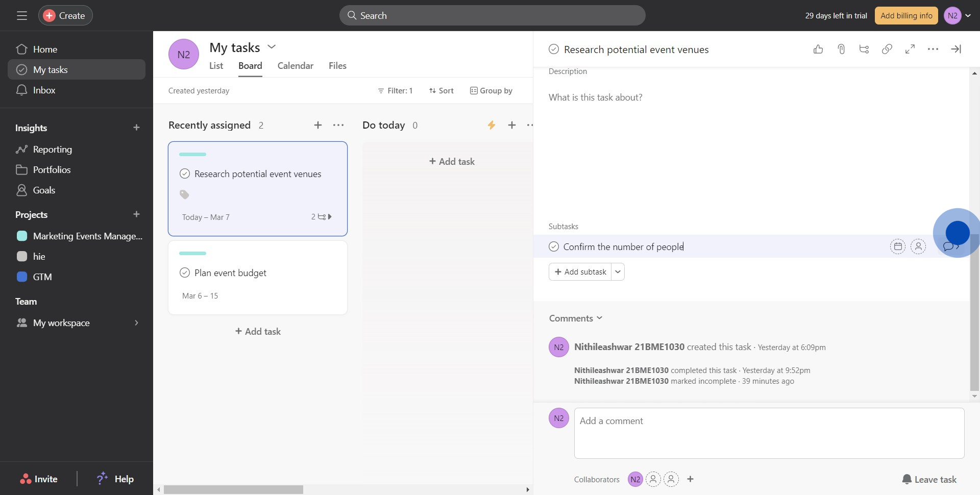Image resolution: width=980 pixels, height=495 pixels.
Task: Click the Leave task button
Action: point(929,479)
